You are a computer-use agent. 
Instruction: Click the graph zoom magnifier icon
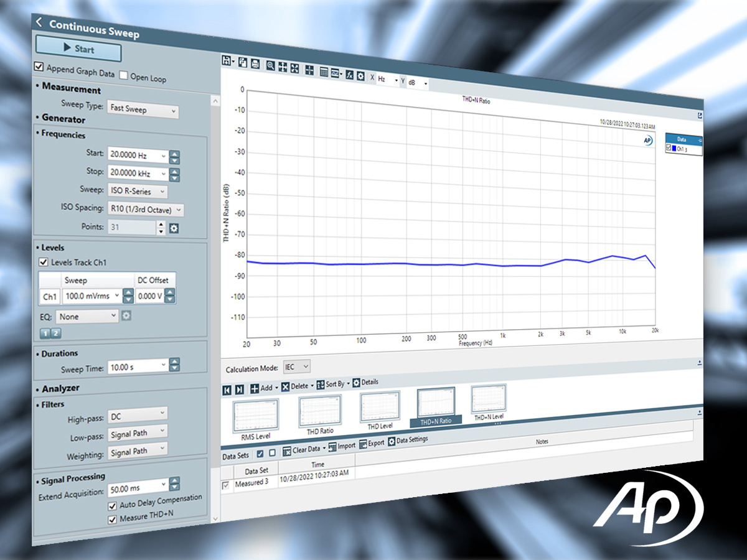tap(271, 65)
